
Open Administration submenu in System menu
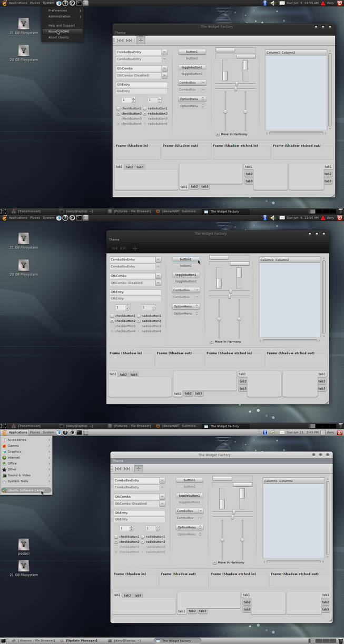click(63, 16)
